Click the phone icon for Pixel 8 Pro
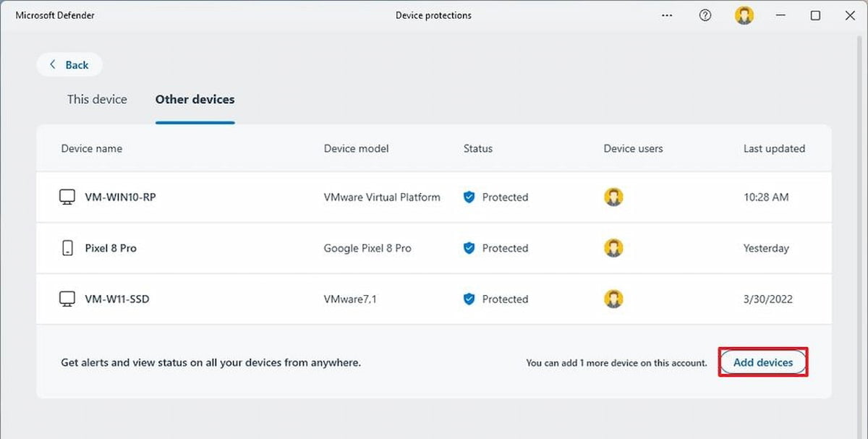 coord(67,248)
